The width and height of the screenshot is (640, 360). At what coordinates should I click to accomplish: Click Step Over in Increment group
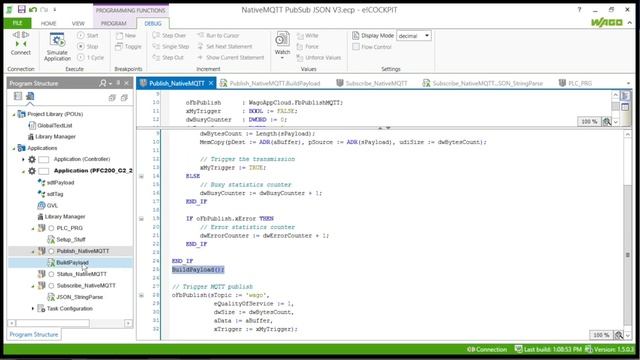pos(169,36)
